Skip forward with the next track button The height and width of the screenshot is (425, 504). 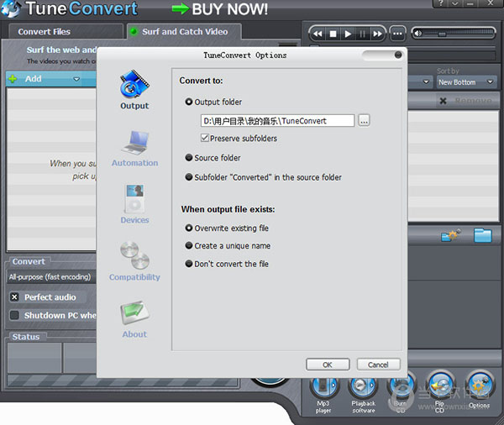coord(377,34)
